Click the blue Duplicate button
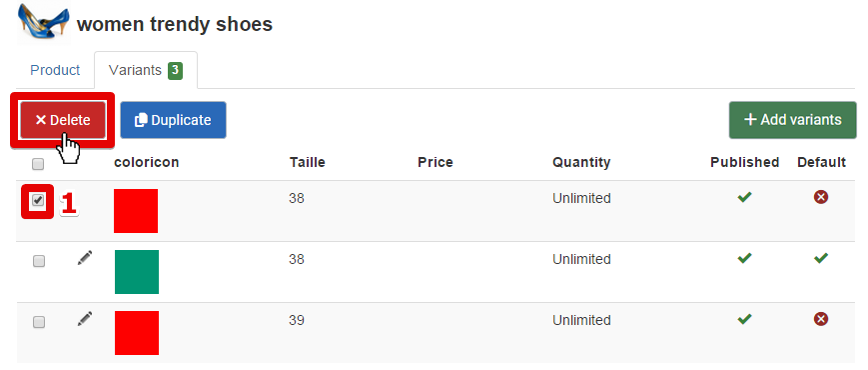868x370 pixels. click(x=173, y=120)
